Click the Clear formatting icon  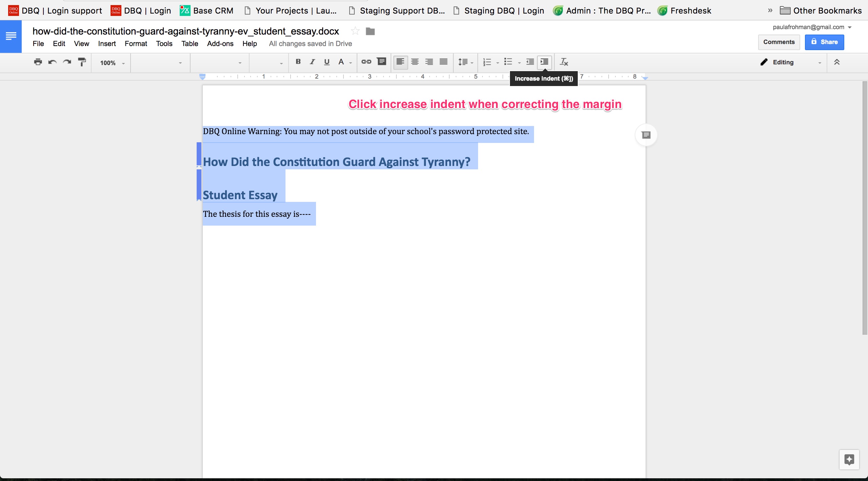(x=564, y=62)
